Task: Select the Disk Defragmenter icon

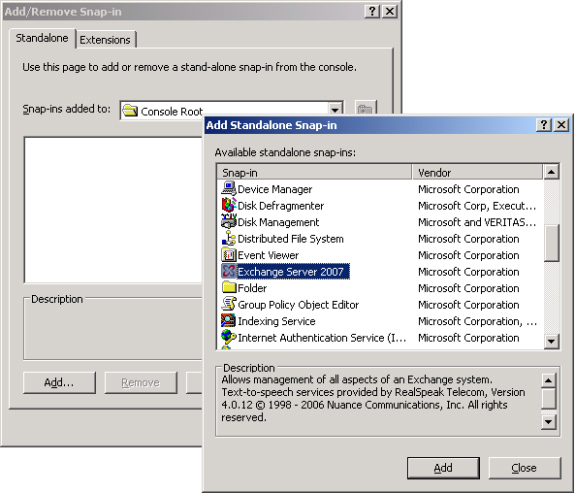Action: pos(229,205)
